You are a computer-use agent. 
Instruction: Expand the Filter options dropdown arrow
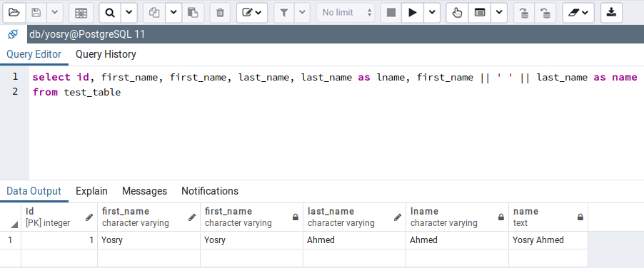click(x=302, y=13)
